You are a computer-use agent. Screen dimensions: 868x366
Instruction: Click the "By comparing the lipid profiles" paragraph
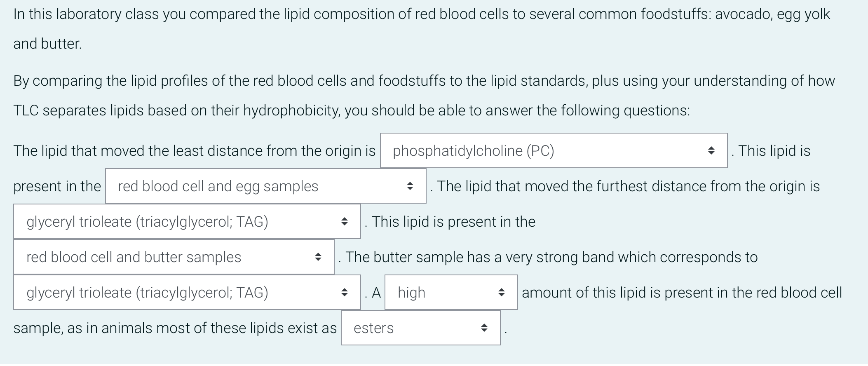coord(424,81)
